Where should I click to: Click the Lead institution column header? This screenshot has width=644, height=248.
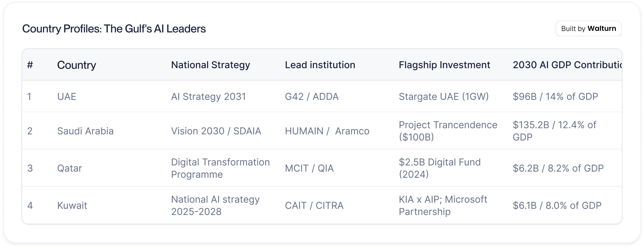(x=320, y=65)
